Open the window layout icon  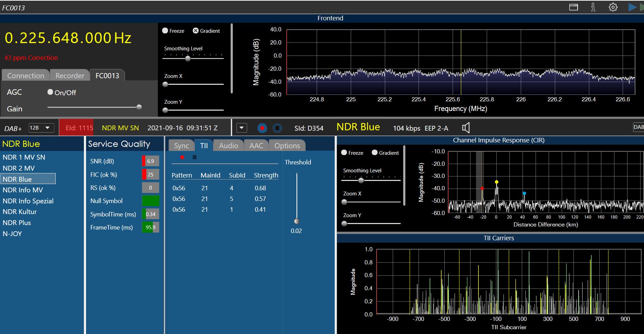(573, 7)
